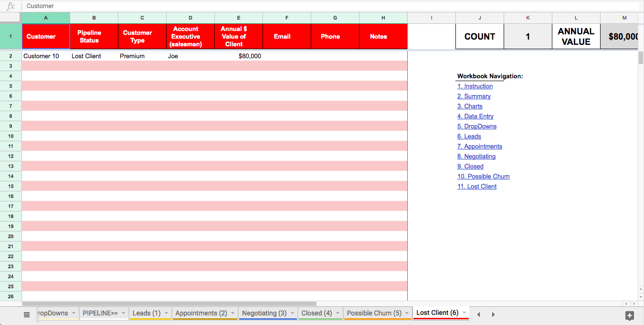Open the 6. Leads navigation link
This screenshot has width=644, height=325.
[x=469, y=136]
